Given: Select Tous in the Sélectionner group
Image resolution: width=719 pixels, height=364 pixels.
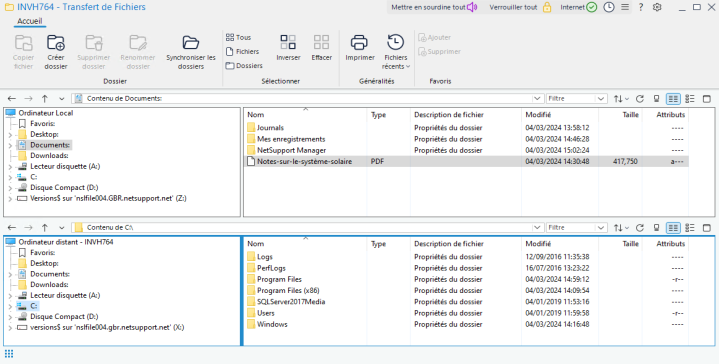Looking at the screenshot, I should (x=238, y=38).
